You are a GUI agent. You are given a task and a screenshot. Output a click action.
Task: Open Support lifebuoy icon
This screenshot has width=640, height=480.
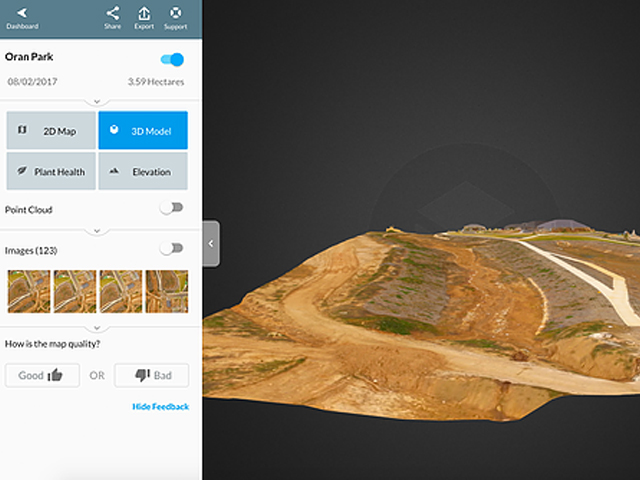tap(176, 13)
